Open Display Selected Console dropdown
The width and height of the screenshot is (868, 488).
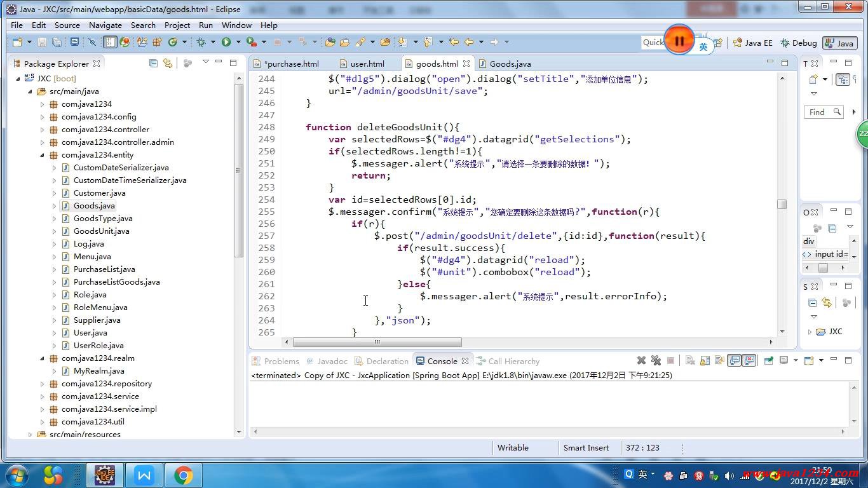click(x=796, y=360)
